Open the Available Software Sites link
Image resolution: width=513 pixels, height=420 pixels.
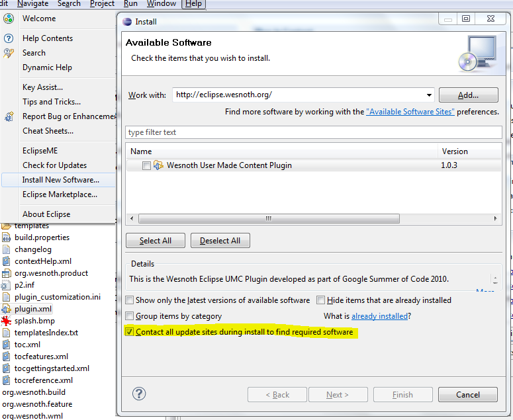(x=410, y=112)
